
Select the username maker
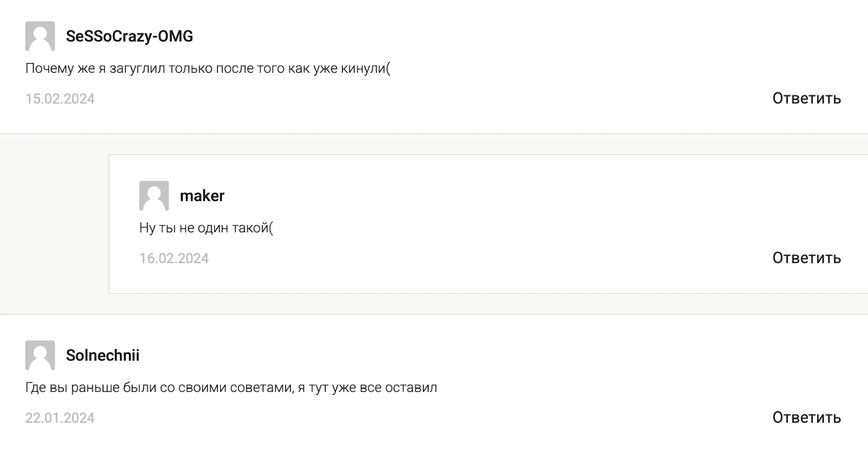(x=202, y=196)
